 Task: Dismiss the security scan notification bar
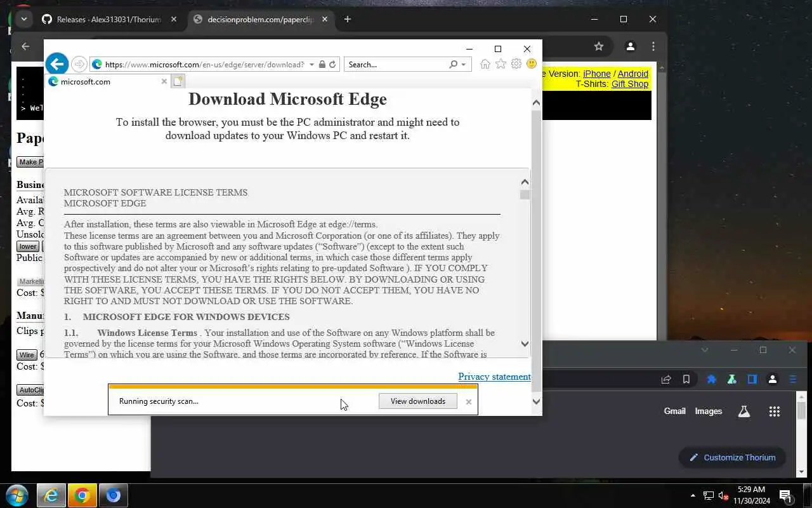(469, 401)
